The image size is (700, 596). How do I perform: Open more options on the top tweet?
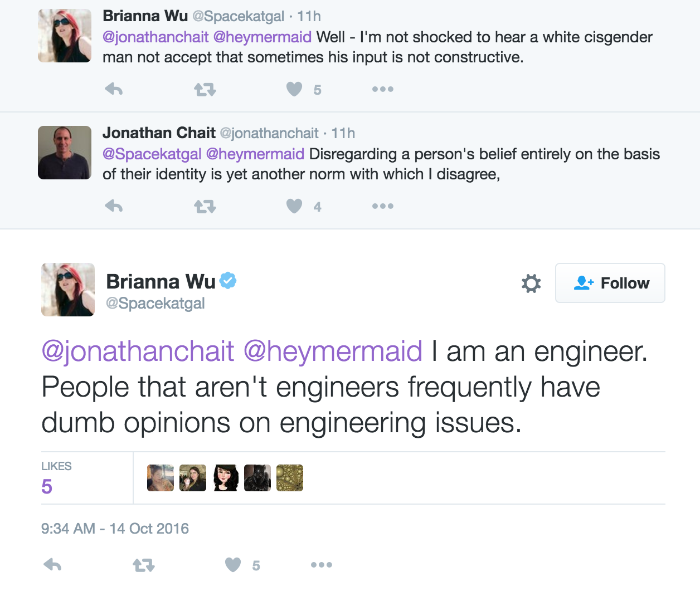pos(383,89)
